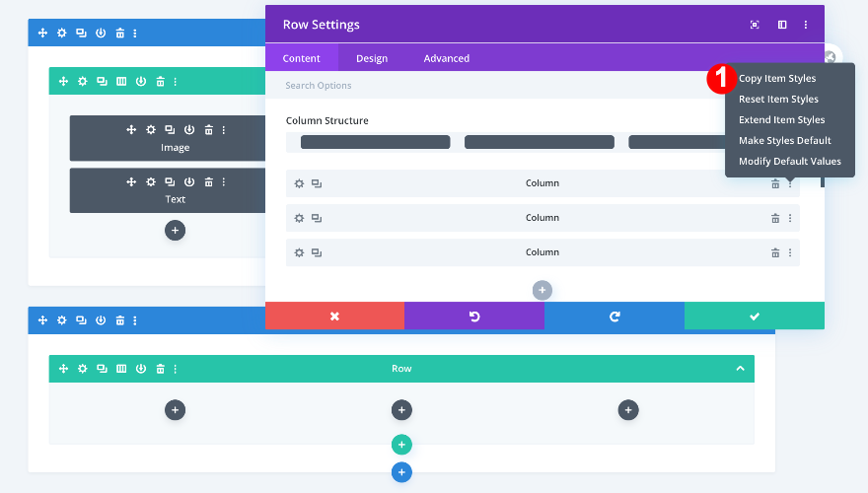Click expand modal icon in Row Settings header
This screenshot has height=493, width=868.
pos(755,25)
